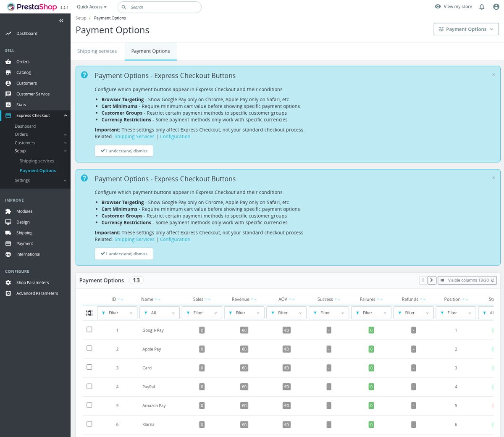The height and width of the screenshot is (437, 504).
Task: Switch to Shipping services tab
Action: tap(97, 51)
